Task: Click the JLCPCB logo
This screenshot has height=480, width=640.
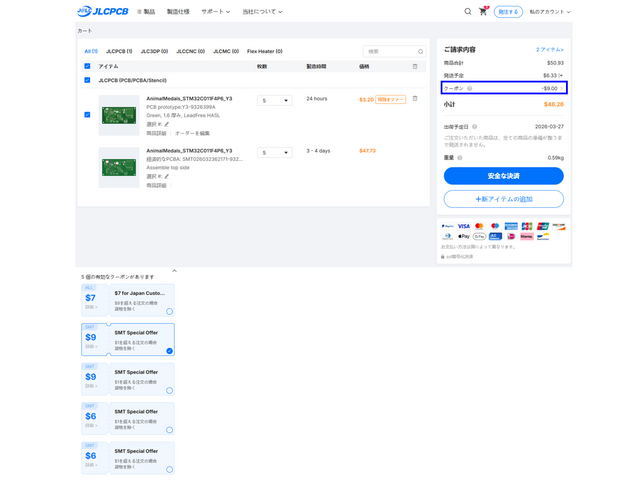Action: point(102,11)
